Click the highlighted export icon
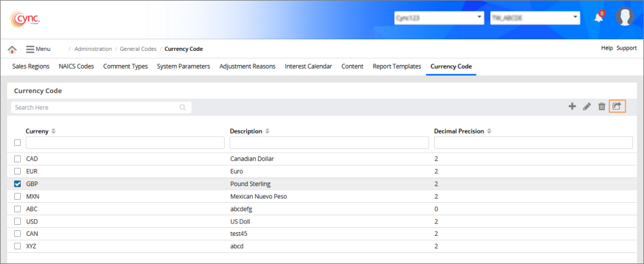 [x=617, y=106]
